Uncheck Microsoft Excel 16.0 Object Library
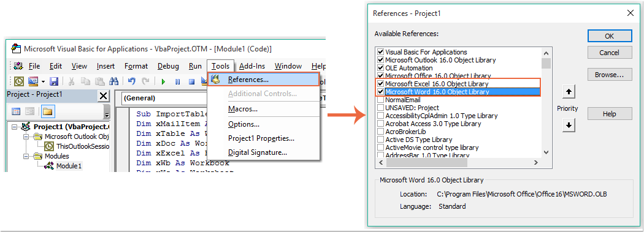 pyautogui.click(x=381, y=84)
